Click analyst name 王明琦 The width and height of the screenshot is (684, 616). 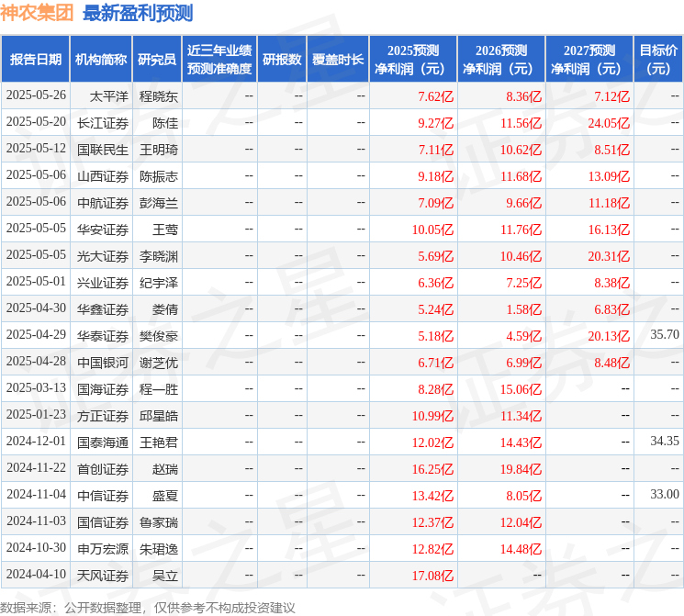159,150
